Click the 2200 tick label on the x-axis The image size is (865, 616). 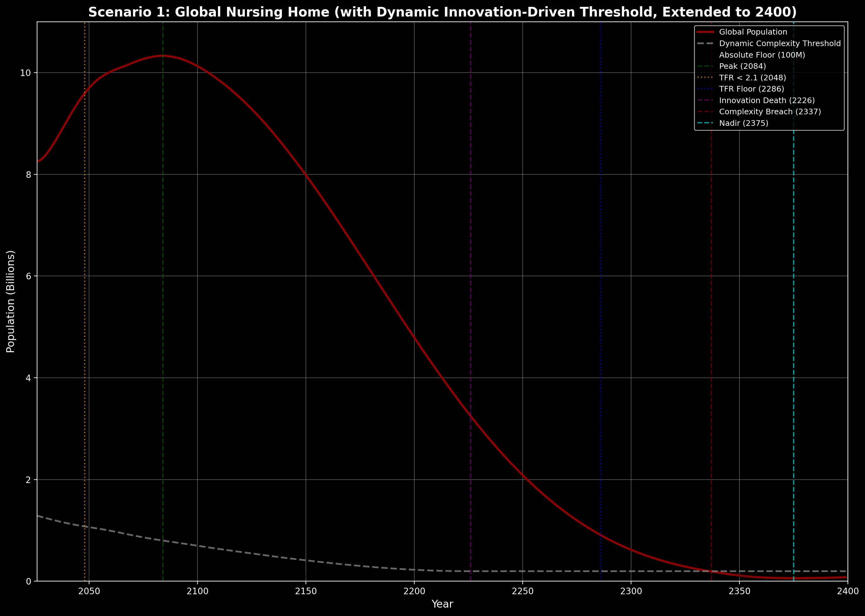pyautogui.click(x=414, y=591)
